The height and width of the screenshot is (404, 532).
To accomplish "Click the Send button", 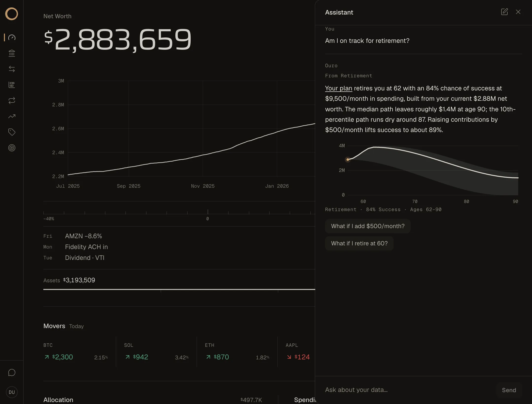I will point(509,390).
